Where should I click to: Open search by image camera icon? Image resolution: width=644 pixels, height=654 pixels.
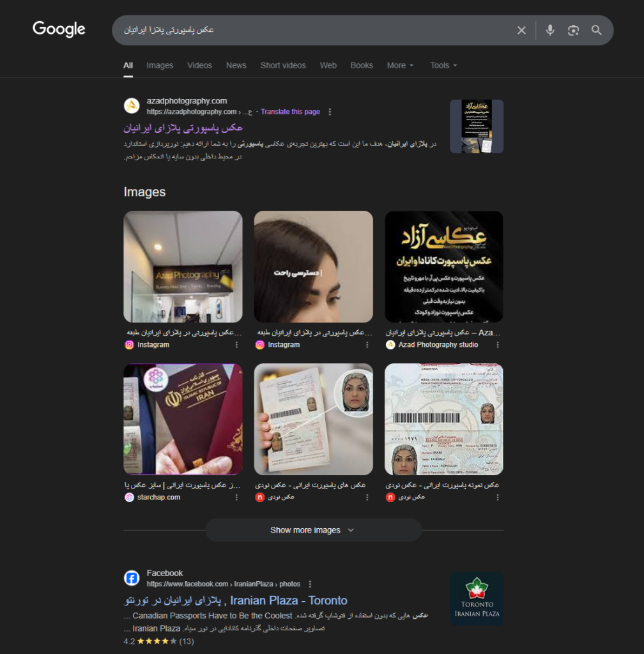click(x=573, y=30)
